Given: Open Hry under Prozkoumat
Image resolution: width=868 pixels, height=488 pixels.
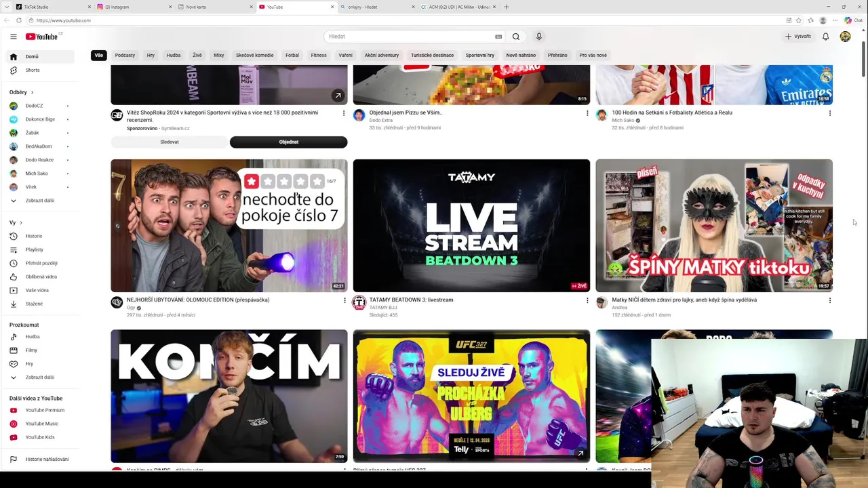Looking at the screenshot, I should point(41,364).
